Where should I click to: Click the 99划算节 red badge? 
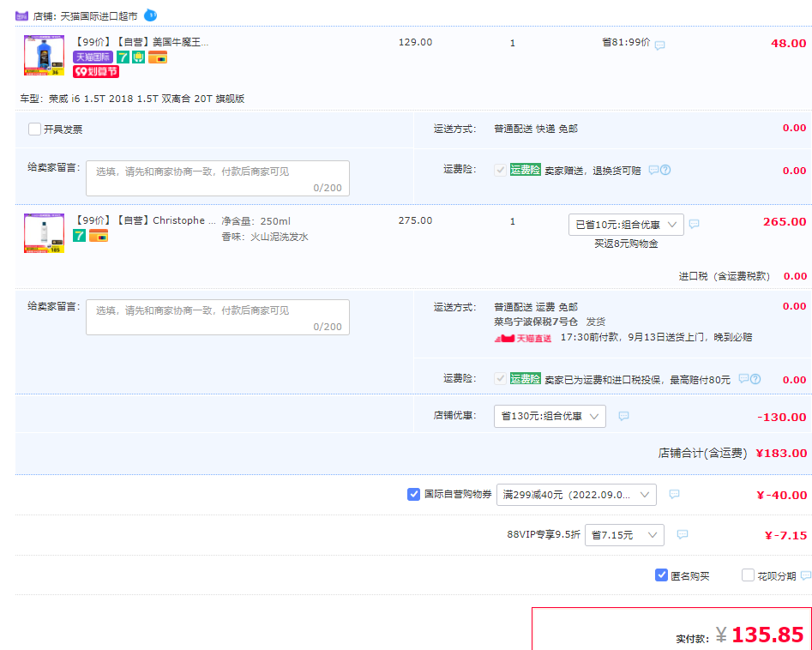click(96, 71)
